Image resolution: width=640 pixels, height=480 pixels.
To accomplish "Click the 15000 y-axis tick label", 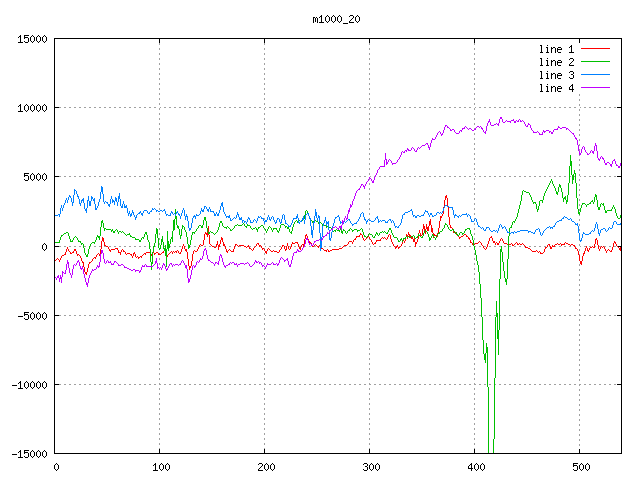I will [x=33, y=39].
